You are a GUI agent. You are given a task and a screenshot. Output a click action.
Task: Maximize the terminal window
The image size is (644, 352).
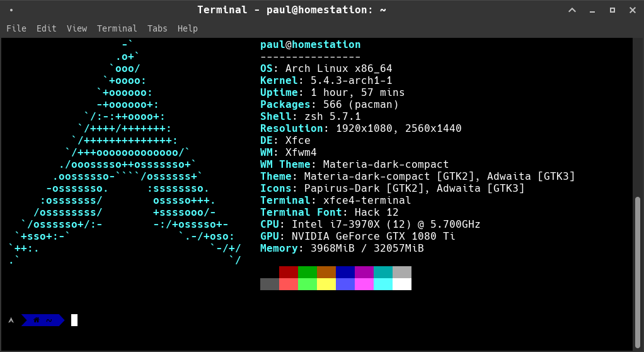pos(612,10)
